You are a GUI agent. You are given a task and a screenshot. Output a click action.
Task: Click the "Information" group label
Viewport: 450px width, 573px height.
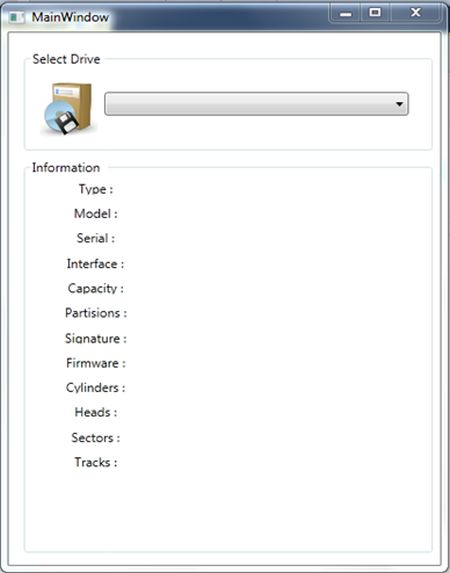tap(66, 168)
